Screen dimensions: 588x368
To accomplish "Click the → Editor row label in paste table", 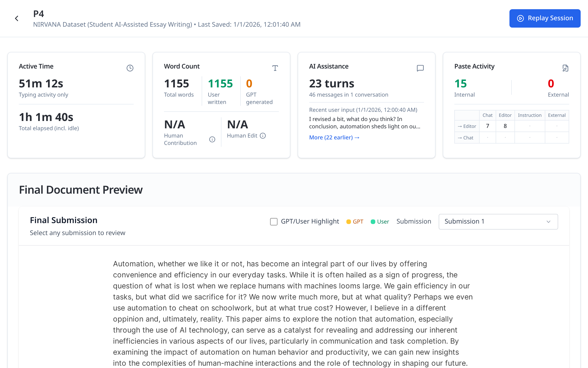I will point(467,126).
